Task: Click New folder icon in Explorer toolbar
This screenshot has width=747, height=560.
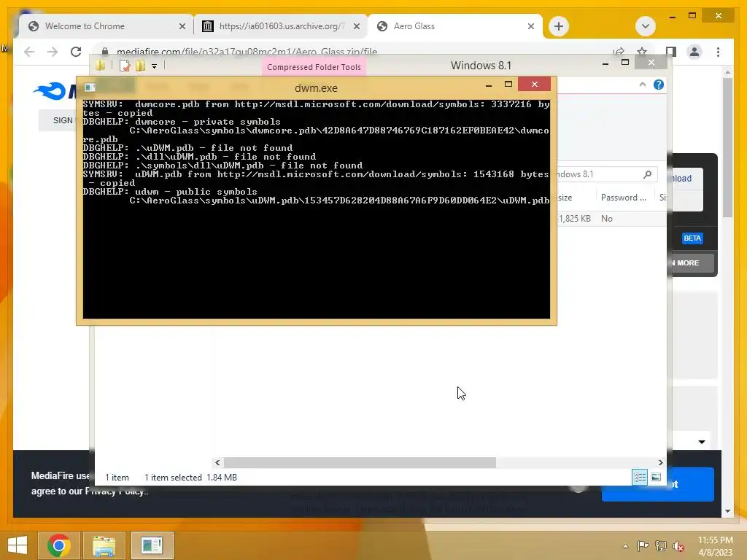Action: (140, 66)
